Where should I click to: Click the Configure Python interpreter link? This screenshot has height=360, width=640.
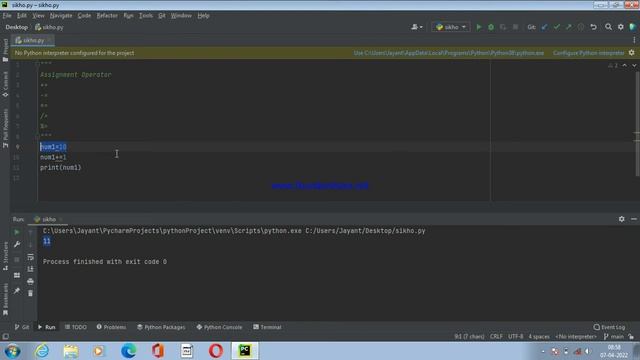point(589,53)
